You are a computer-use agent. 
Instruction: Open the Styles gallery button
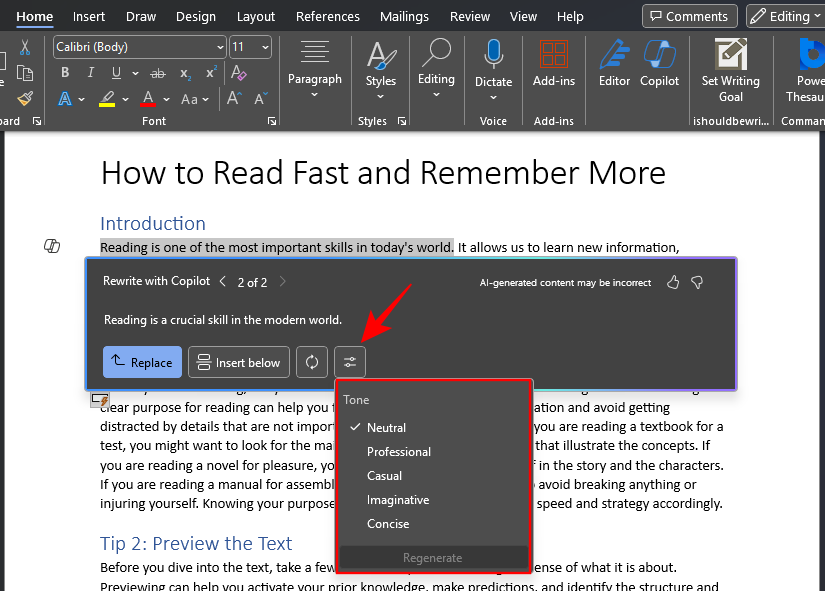click(x=380, y=70)
